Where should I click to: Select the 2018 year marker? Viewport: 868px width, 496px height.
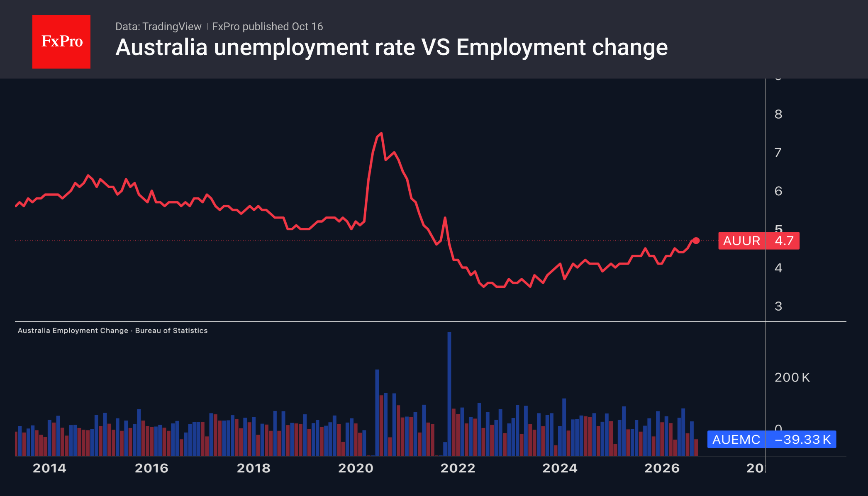click(254, 468)
